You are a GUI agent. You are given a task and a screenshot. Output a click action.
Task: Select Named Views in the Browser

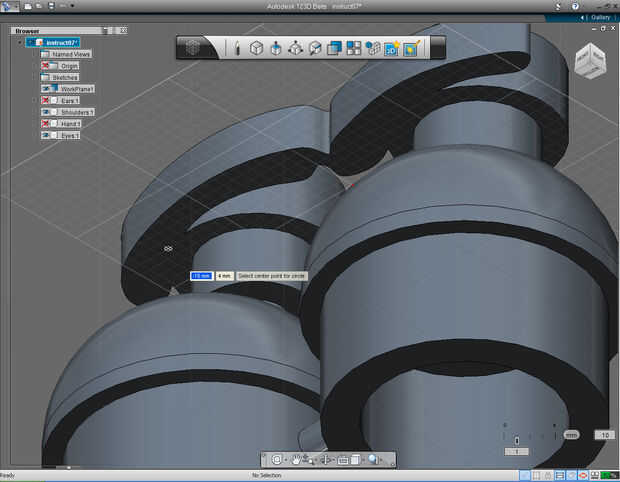(71, 54)
